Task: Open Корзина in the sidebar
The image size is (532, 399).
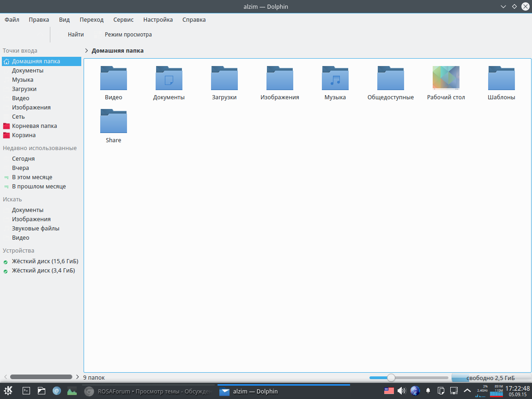Action: pyautogui.click(x=24, y=135)
